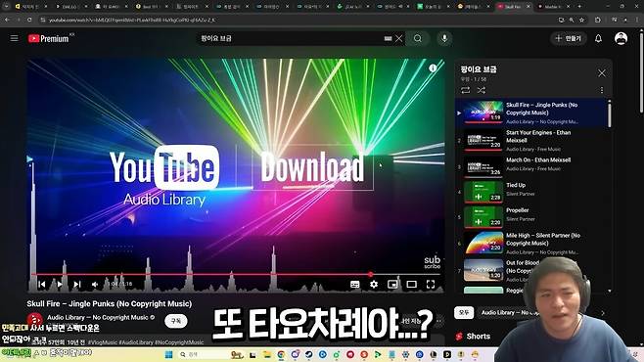Select the Skull Fire – Jingle Punks thumbnail
Viewport: 644px width, 362px height.
(483, 113)
